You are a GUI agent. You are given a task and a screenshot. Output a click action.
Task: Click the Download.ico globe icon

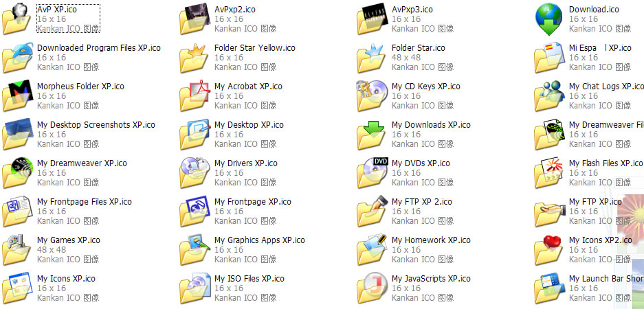click(548, 19)
